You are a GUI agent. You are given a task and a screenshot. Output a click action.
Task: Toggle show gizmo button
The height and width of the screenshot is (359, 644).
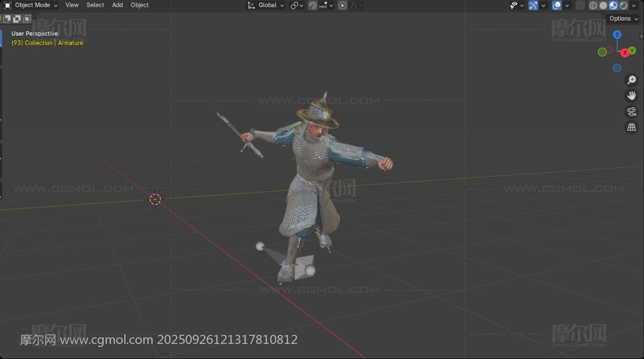click(533, 6)
